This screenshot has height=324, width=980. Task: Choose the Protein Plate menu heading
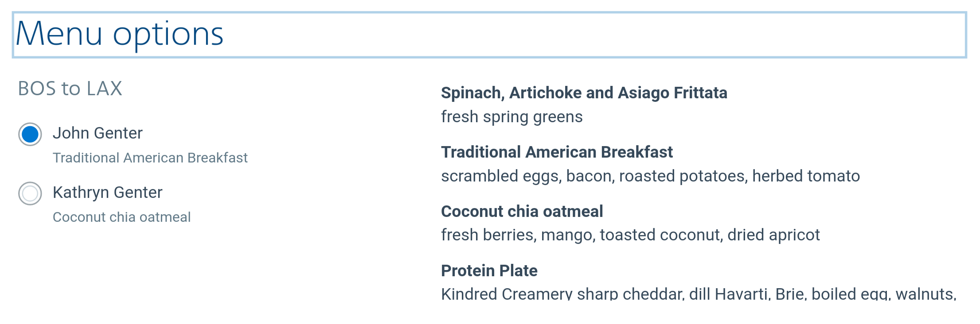(489, 271)
